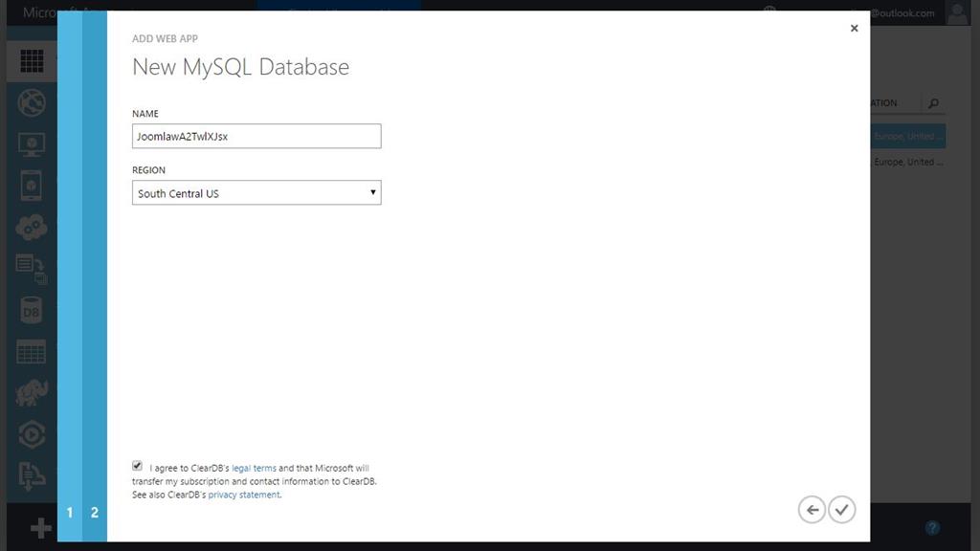Open the Service Bus sidebar icon
Image resolution: width=980 pixels, height=551 pixels.
click(x=32, y=476)
